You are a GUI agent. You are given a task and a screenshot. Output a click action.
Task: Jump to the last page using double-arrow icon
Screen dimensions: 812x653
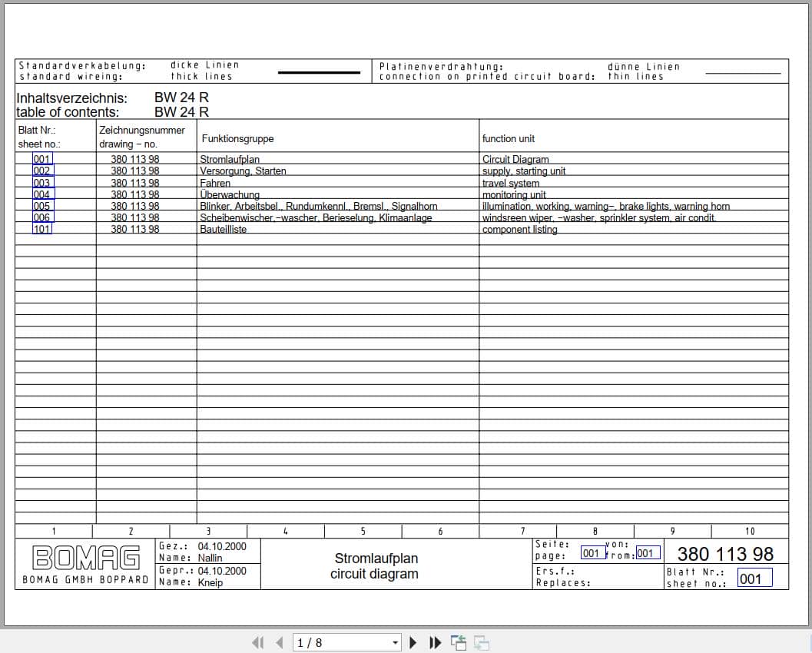434,642
